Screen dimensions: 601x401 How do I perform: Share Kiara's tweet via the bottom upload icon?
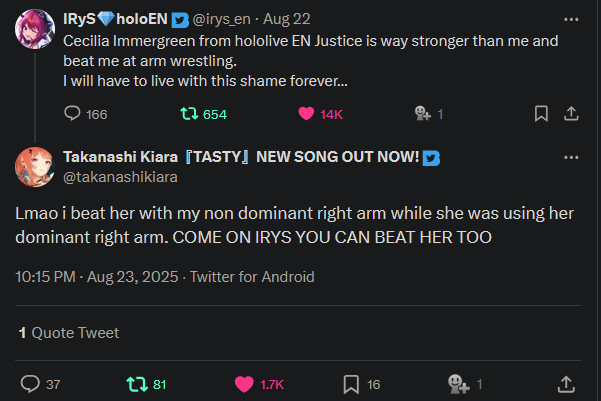[566, 384]
